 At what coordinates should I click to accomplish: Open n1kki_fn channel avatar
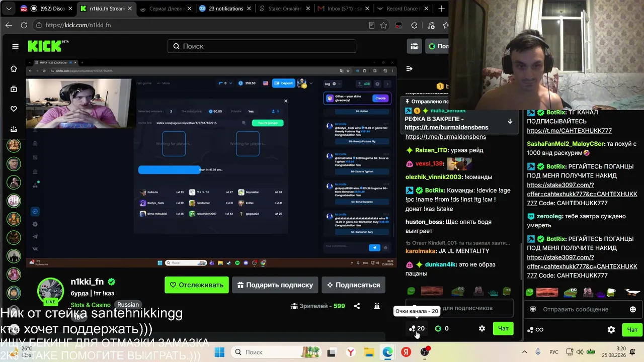click(51, 290)
